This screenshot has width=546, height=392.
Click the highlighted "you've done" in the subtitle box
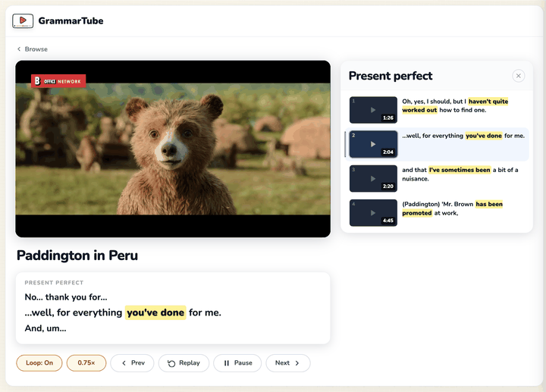155,312
